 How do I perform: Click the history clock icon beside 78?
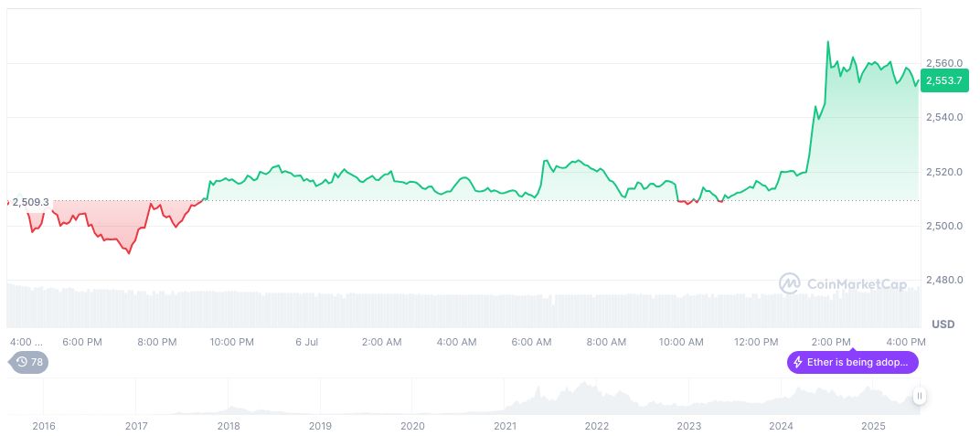[22, 362]
